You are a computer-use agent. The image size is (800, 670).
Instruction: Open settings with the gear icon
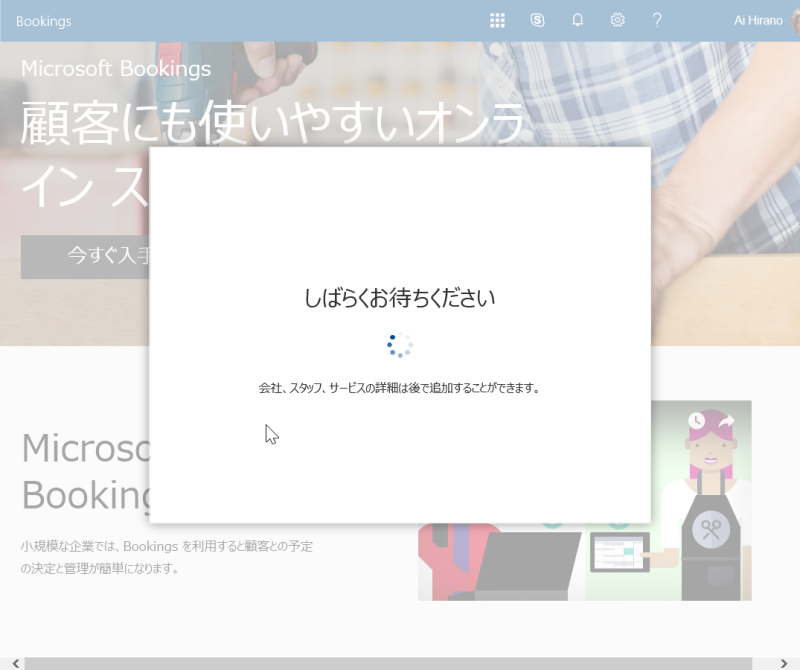click(617, 20)
